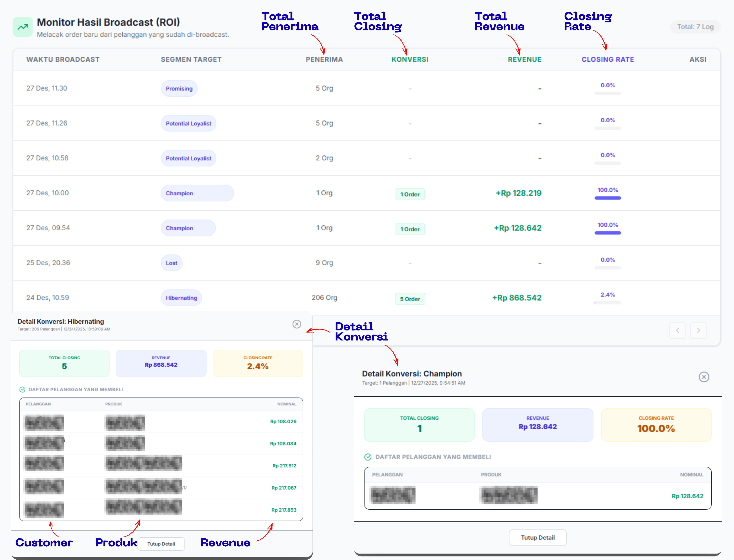The image size is (734, 560).
Task: Open 1 Order detail on 27 Des 09.54 row
Action: click(x=410, y=229)
